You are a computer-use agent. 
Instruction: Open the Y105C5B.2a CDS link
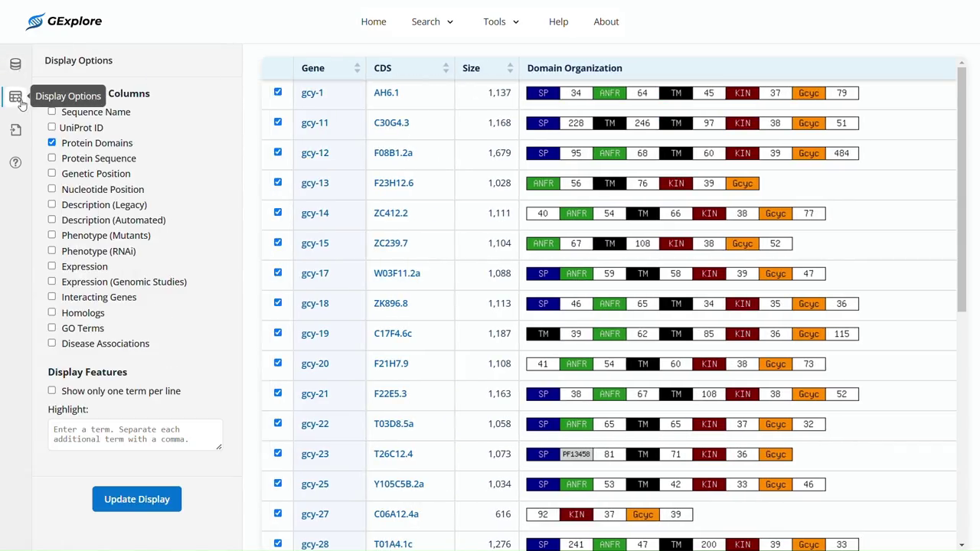(399, 484)
